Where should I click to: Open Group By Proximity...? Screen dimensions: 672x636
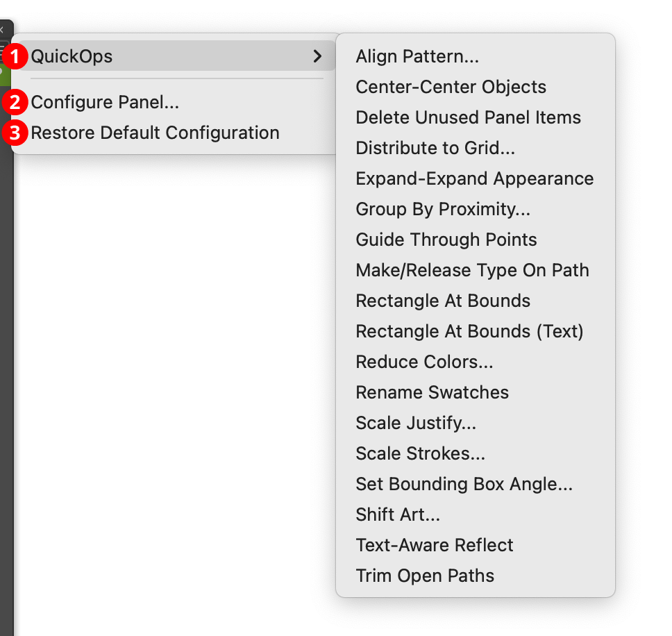(443, 209)
